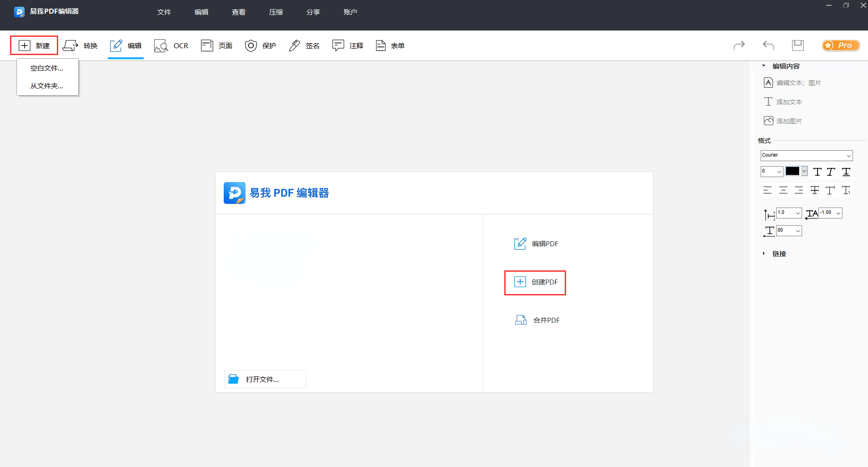Click the welcome panel app logo
Screen dimensions: 868x467
click(235, 193)
